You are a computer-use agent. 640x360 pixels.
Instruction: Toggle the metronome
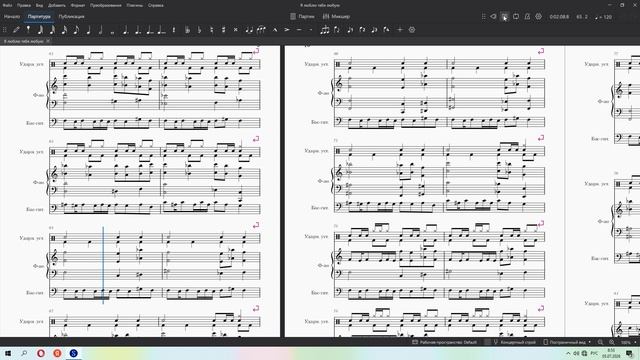click(x=527, y=17)
